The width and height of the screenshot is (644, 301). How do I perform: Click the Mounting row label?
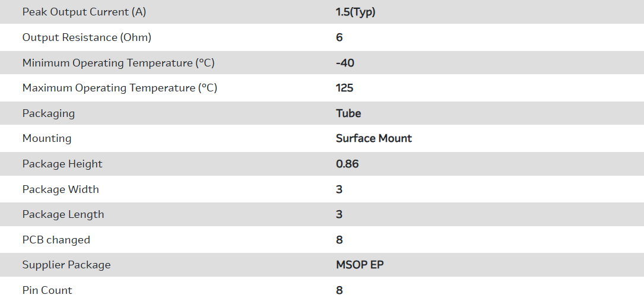47,138
